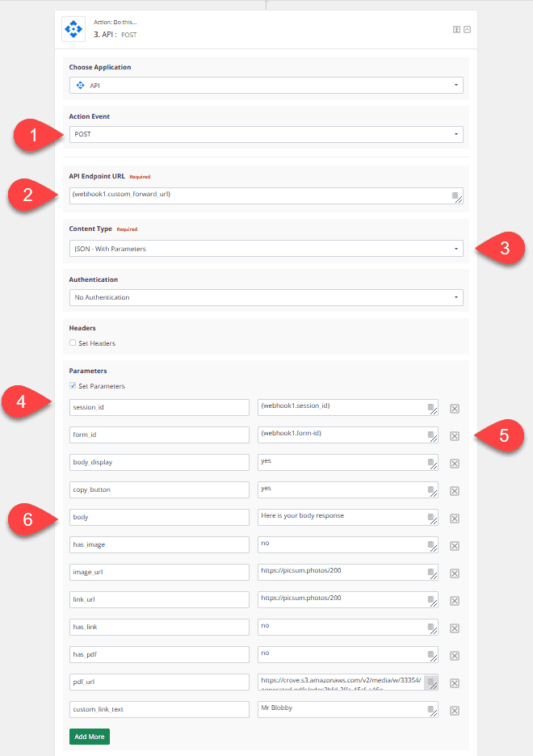Screen dimensions: 533x756
Task: Click the API app logo in step header
Action: pos(73,29)
